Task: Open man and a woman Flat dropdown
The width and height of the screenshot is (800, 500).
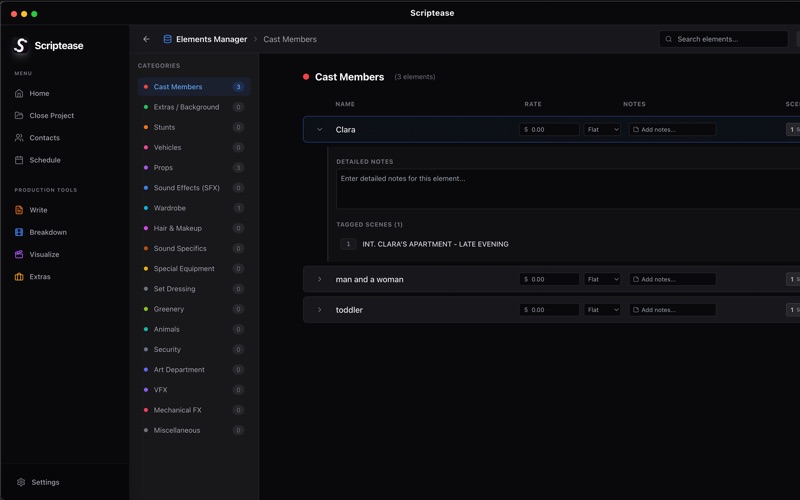Action: (602, 279)
